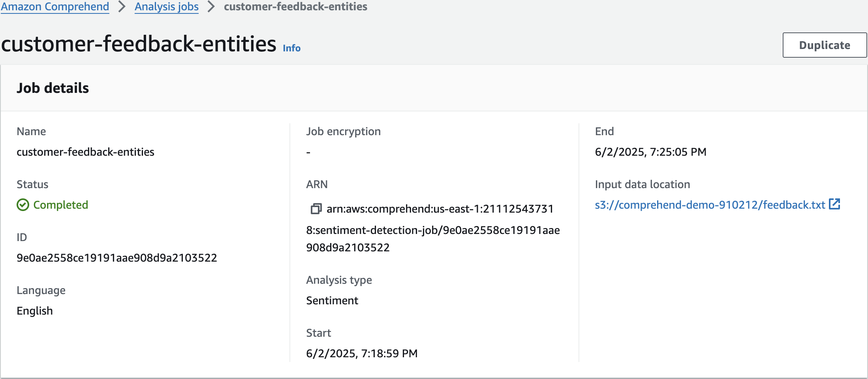Go to Analysis jobs breadcrumb
868x379 pixels.
point(167,7)
